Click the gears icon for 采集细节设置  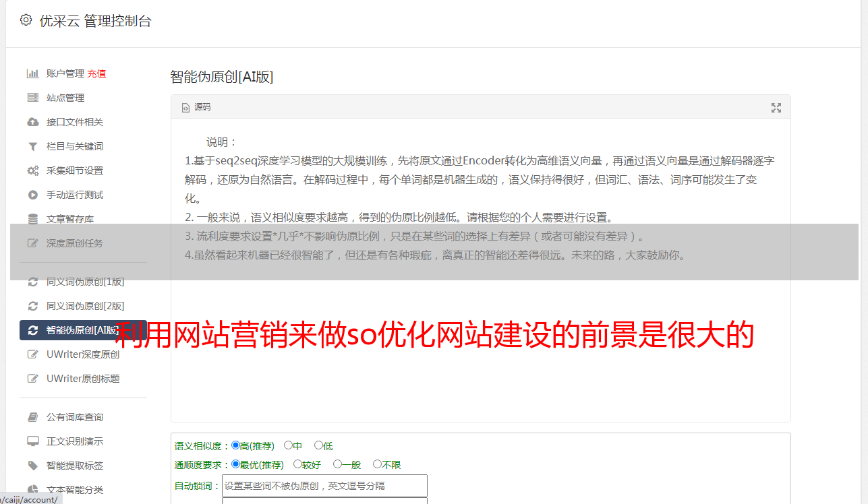pyautogui.click(x=32, y=170)
